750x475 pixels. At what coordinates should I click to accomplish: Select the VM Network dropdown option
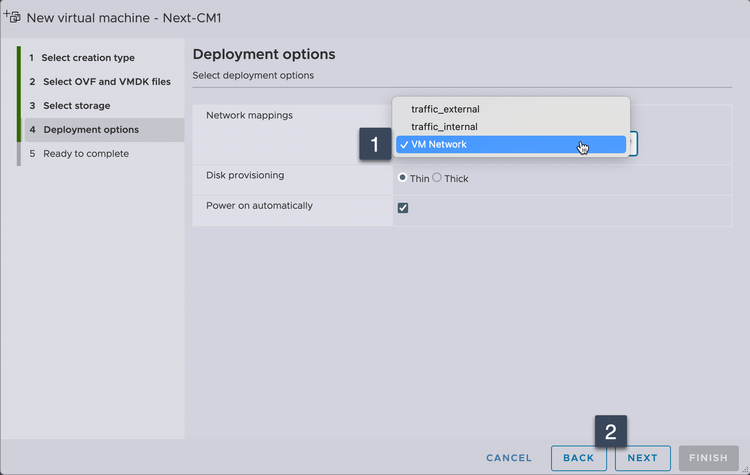coord(439,145)
